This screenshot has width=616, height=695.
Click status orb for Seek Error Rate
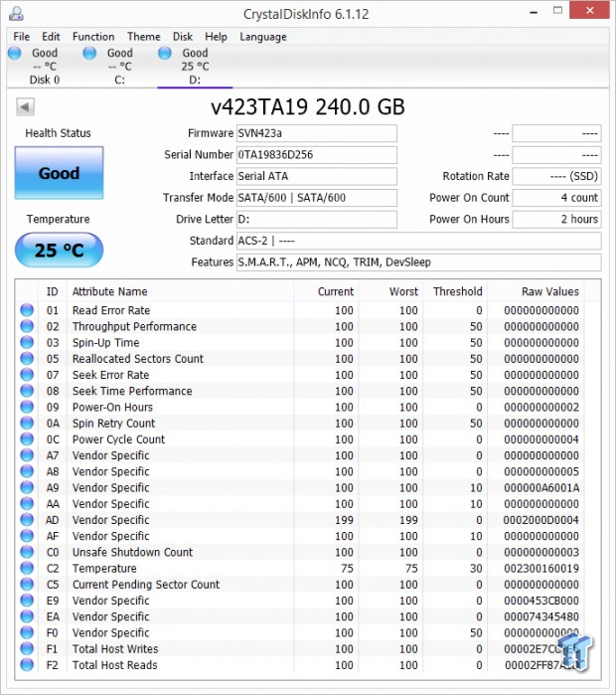click(x=27, y=375)
